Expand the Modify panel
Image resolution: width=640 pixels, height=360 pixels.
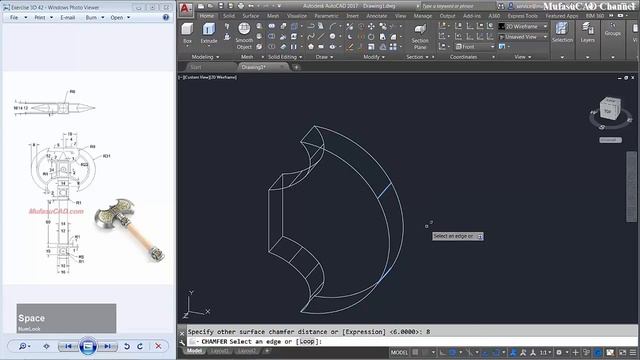tap(374, 57)
